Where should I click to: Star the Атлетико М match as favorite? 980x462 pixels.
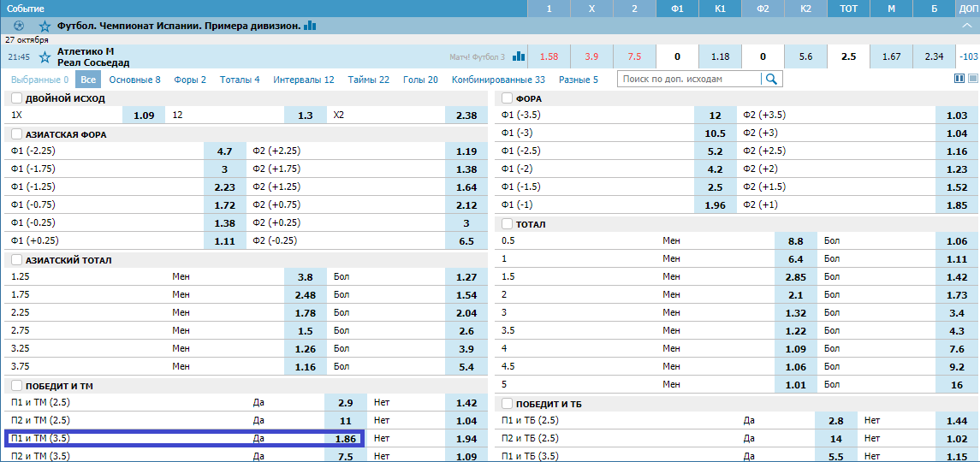(x=45, y=56)
